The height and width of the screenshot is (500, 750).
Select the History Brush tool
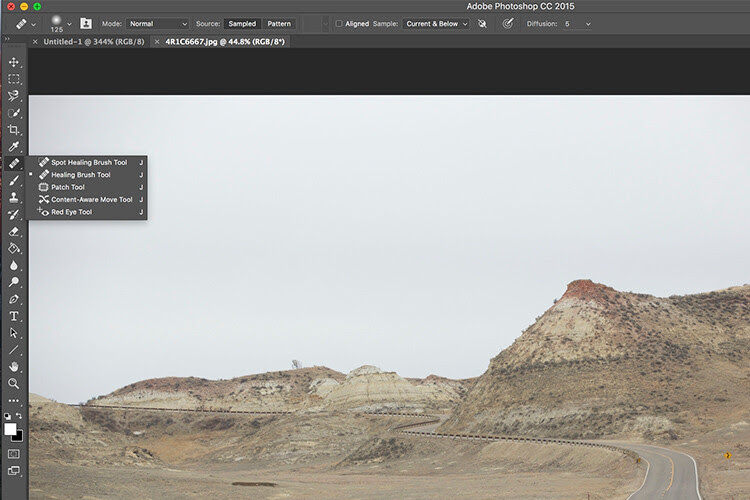tap(13, 214)
